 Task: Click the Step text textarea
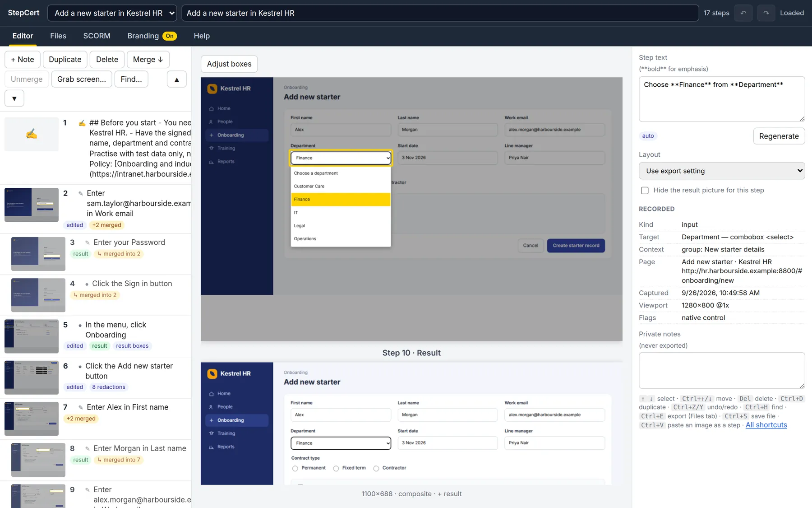click(722, 99)
